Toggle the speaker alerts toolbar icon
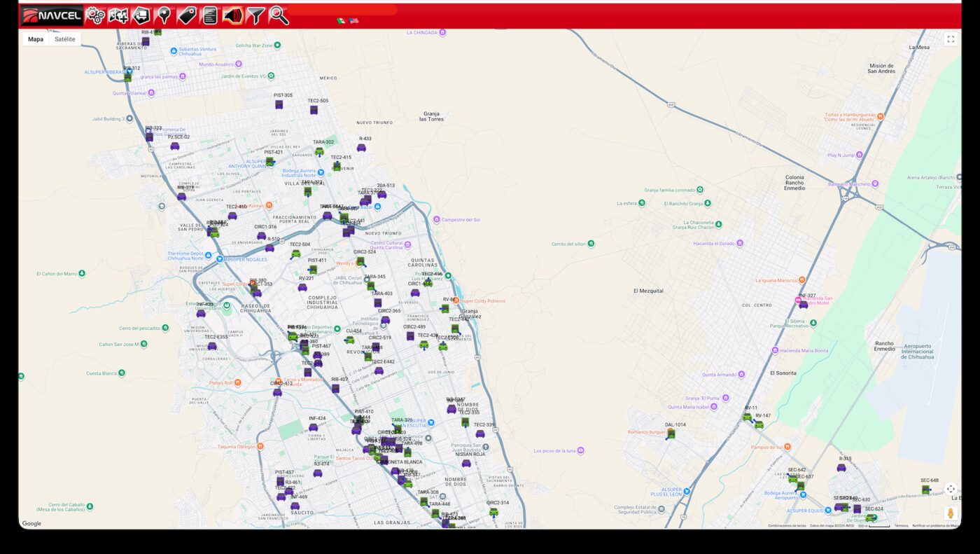Screen dimensions: 980x554 233,15
